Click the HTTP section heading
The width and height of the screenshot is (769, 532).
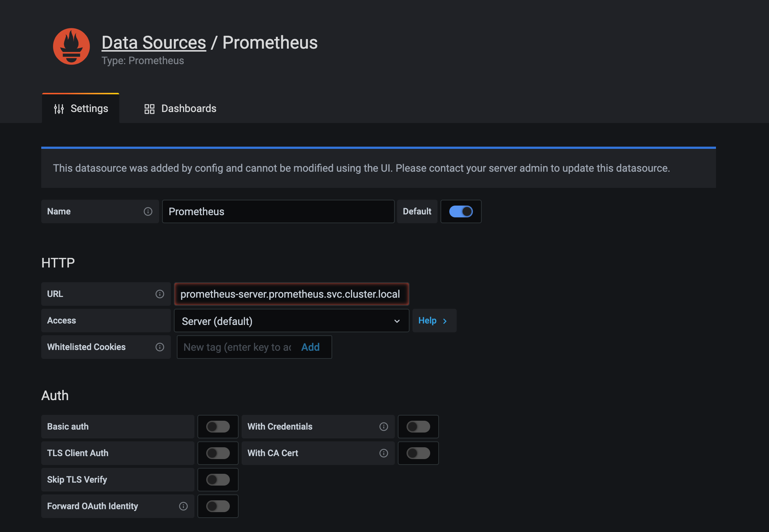click(58, 263)
